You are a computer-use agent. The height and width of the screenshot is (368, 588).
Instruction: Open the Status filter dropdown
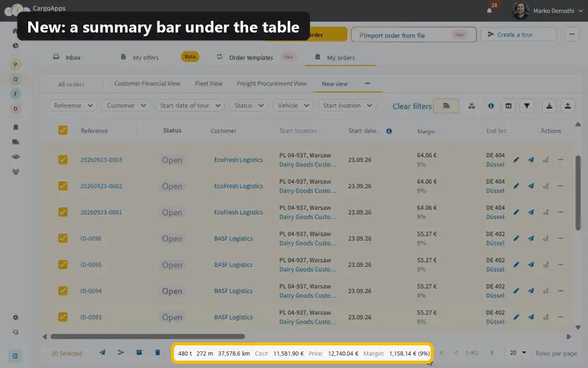tap(249, 105)
